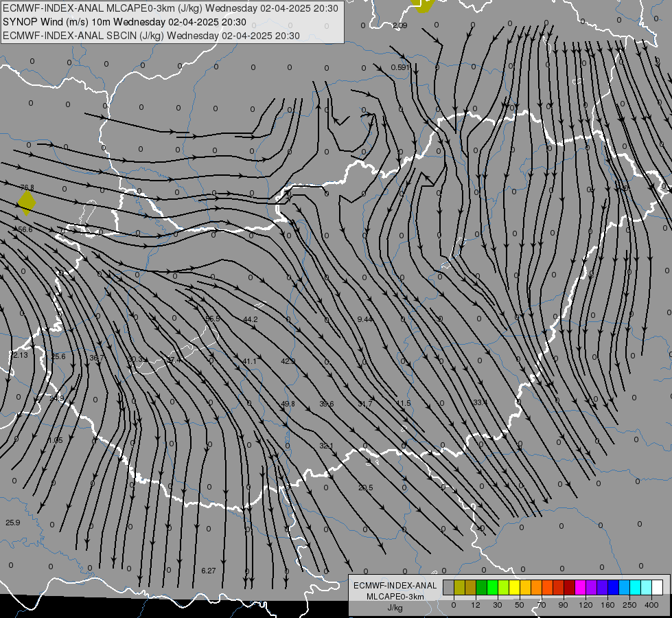Click the legend tick label 90
This screenshot has height=618, width=672.
563,605
